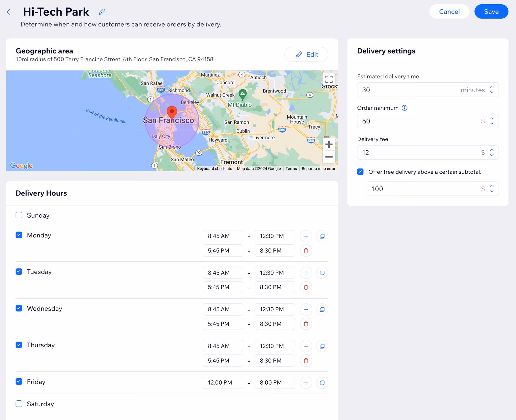Click the free delivery subtotal field

tap(425, 189)
